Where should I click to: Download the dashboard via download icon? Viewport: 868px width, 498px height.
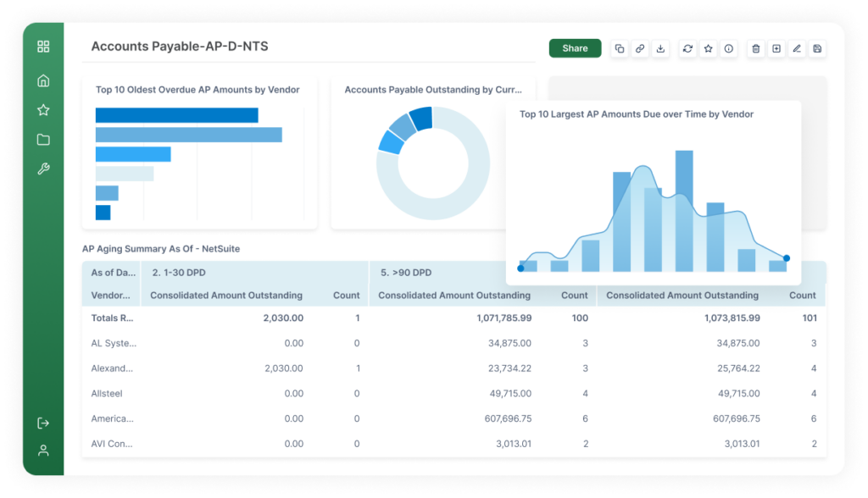(660, 48)
